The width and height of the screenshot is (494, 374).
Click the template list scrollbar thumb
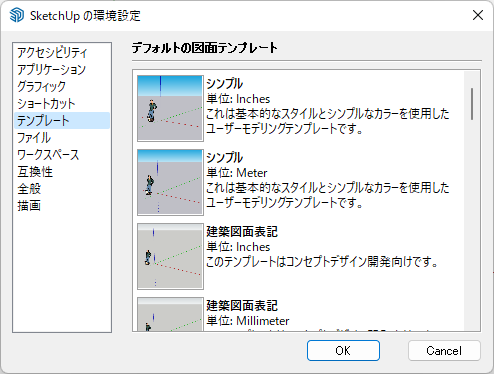pyautogui.click(x=472, y=104)
